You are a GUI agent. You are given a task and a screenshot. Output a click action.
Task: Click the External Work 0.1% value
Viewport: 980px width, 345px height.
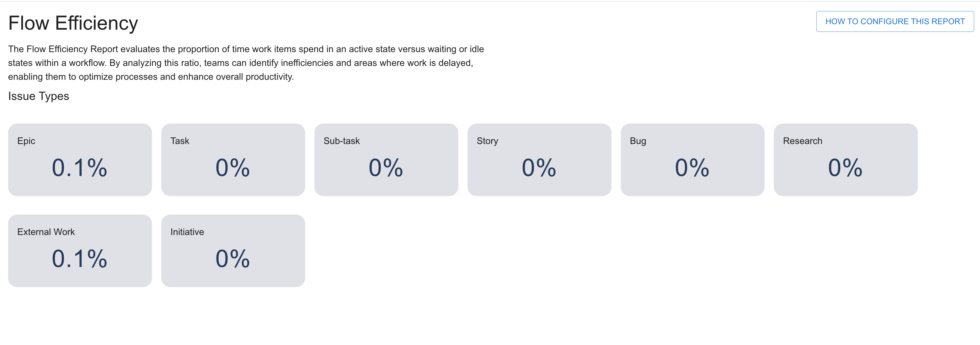pyautogui.click(x=79, y=259)
